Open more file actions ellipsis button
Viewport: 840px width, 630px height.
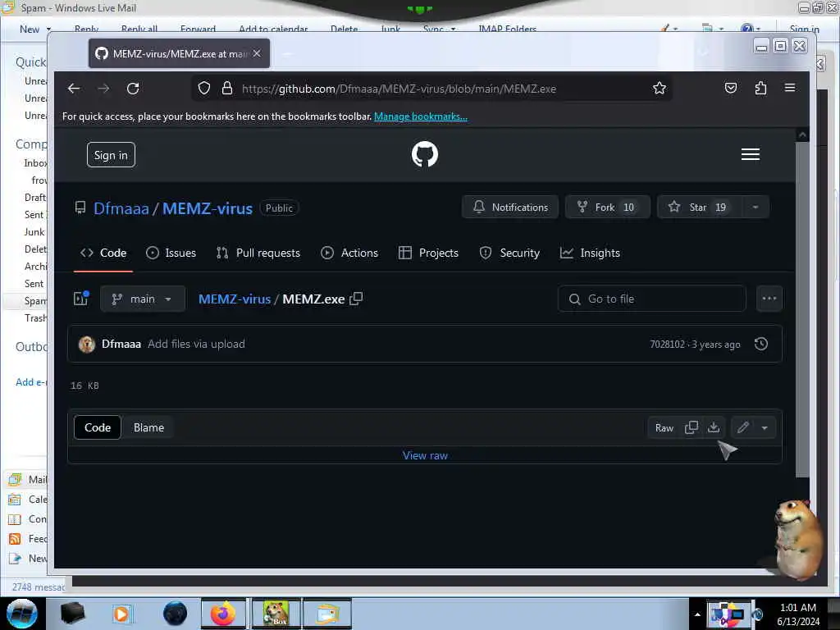[x=769, y=299]
